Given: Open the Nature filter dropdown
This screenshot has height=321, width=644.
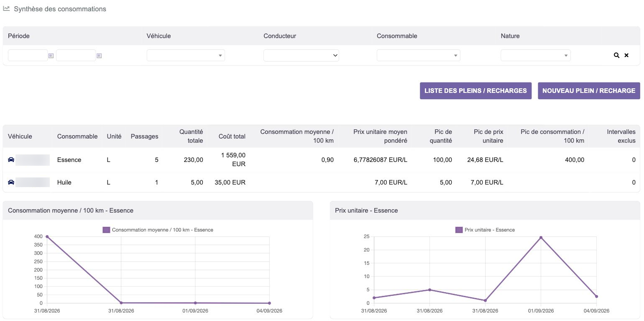Looking at the screenshot, I should (x=535, y=55).
